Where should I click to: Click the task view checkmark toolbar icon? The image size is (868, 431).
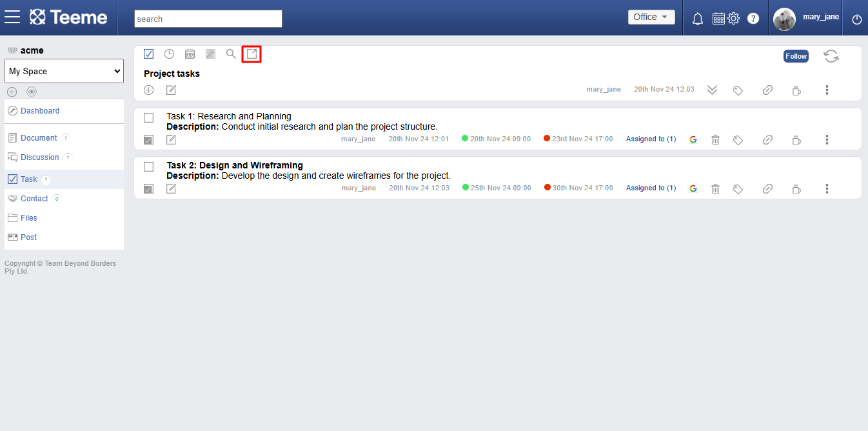tap(149, 54)
